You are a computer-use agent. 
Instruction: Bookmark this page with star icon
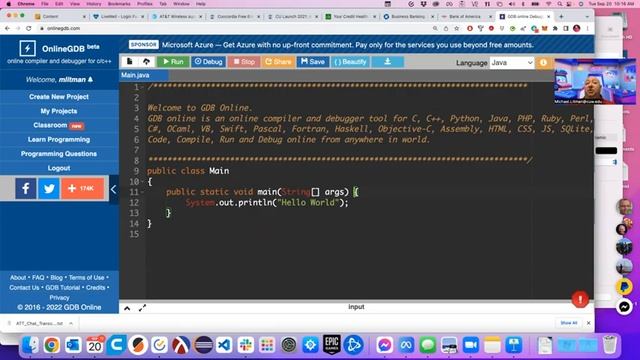click(x=457, y=28)
